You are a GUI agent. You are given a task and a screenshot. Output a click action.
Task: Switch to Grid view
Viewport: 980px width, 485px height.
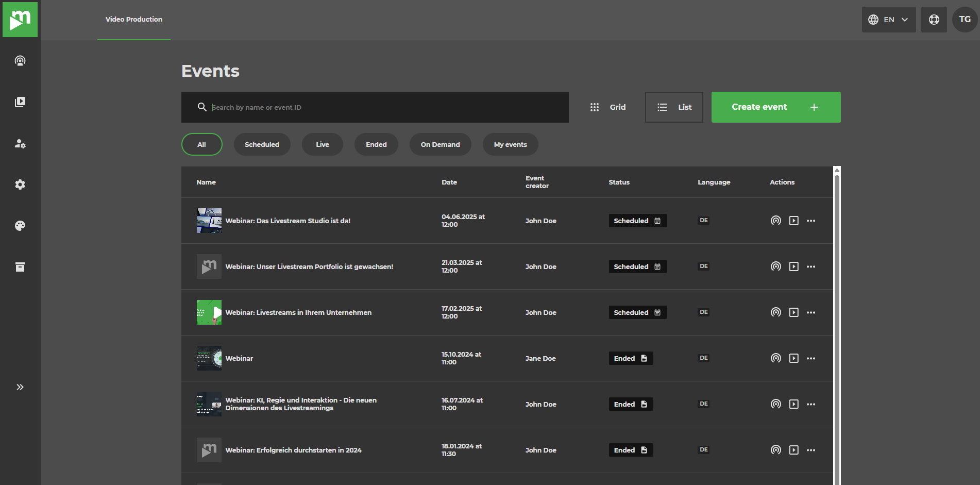(608, 107)
